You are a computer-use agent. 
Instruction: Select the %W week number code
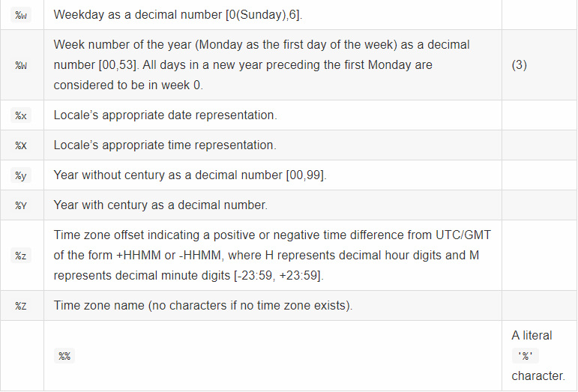(21, 65)
